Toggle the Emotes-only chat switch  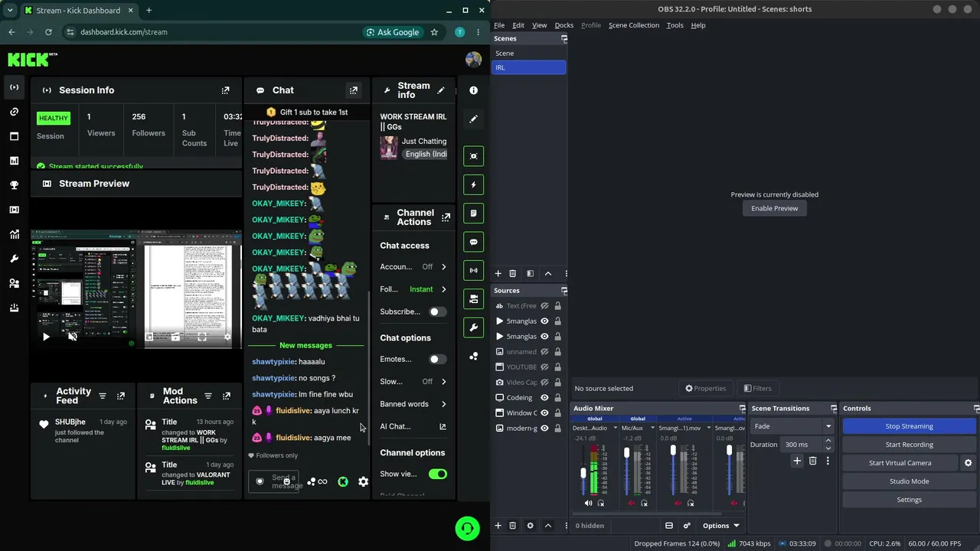tap(437, 359)
